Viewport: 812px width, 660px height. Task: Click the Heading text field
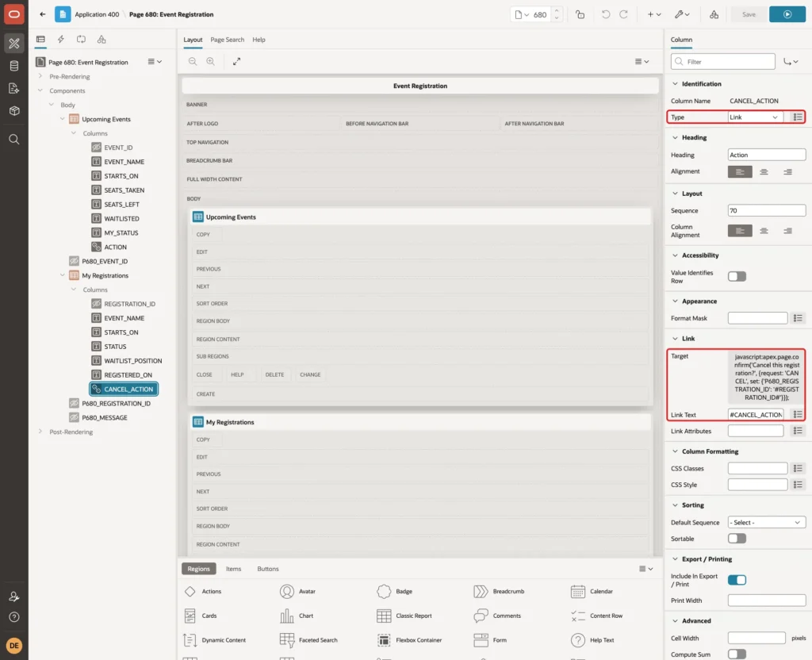pyautogui.click(x=767, y=155)
